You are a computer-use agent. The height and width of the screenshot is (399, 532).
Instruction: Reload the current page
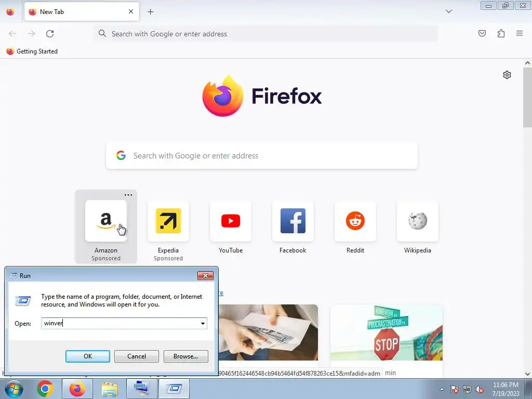50,34
